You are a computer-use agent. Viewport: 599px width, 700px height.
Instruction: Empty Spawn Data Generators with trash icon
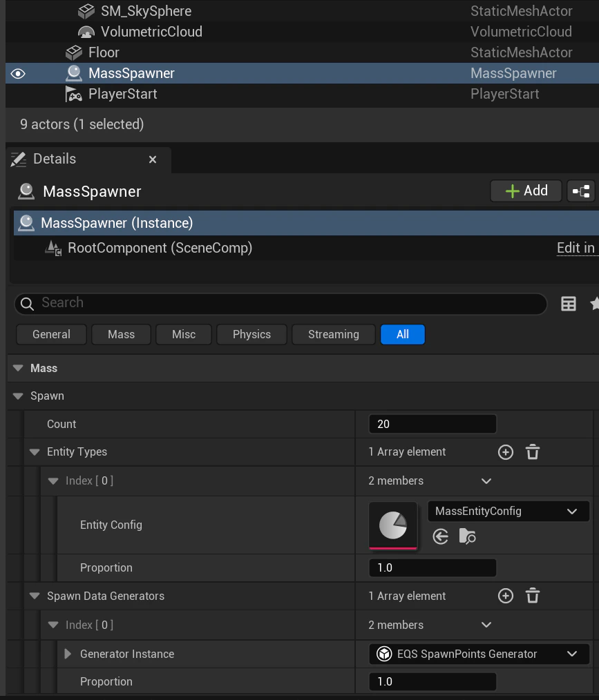533,596
